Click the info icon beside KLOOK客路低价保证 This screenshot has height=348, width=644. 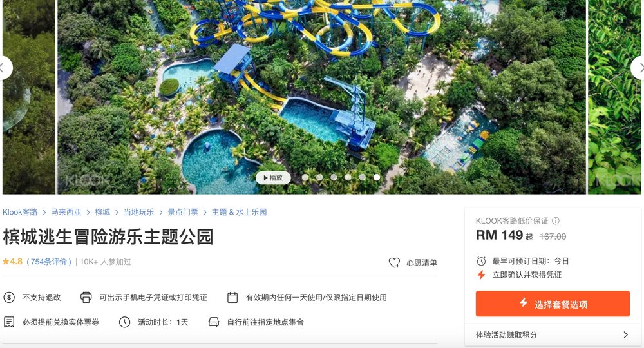[556, 221]
